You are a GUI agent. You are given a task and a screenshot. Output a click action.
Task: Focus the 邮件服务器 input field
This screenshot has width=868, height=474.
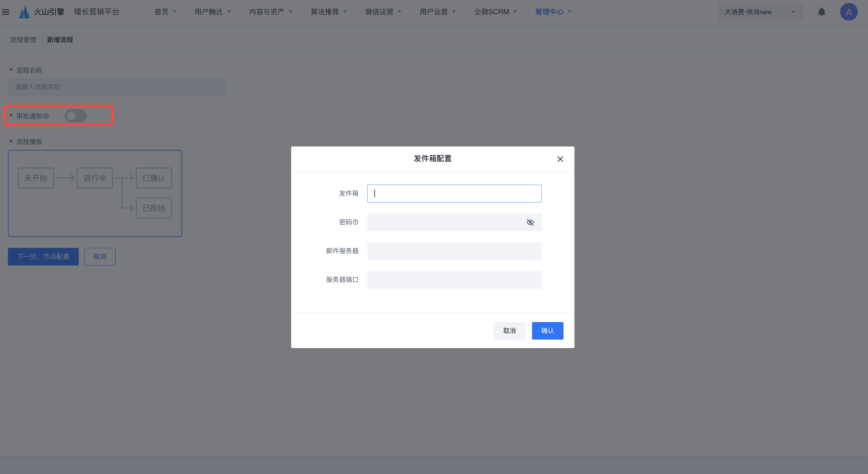454,251
